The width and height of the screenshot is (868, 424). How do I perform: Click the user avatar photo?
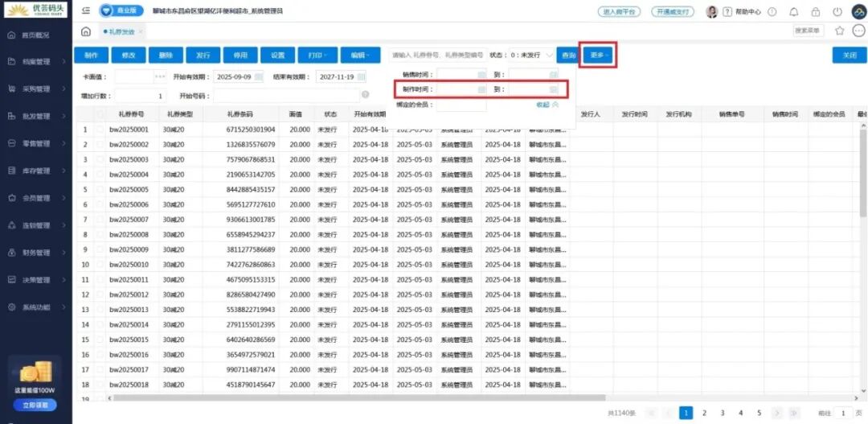click(711, 12)
